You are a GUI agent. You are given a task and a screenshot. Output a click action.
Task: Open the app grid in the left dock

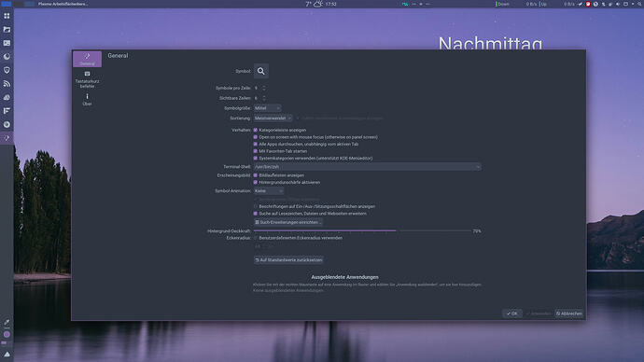tap(7, 16)
